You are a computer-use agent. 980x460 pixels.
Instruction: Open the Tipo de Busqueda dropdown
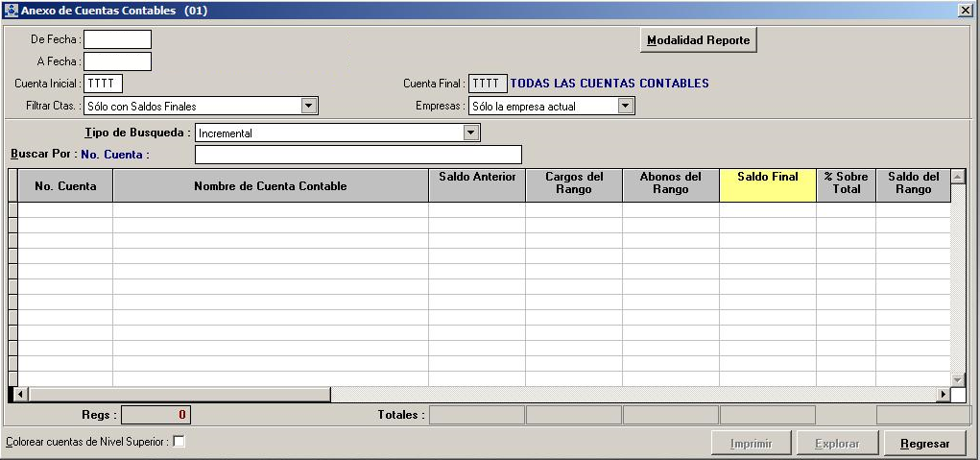(x=471, y=133)
